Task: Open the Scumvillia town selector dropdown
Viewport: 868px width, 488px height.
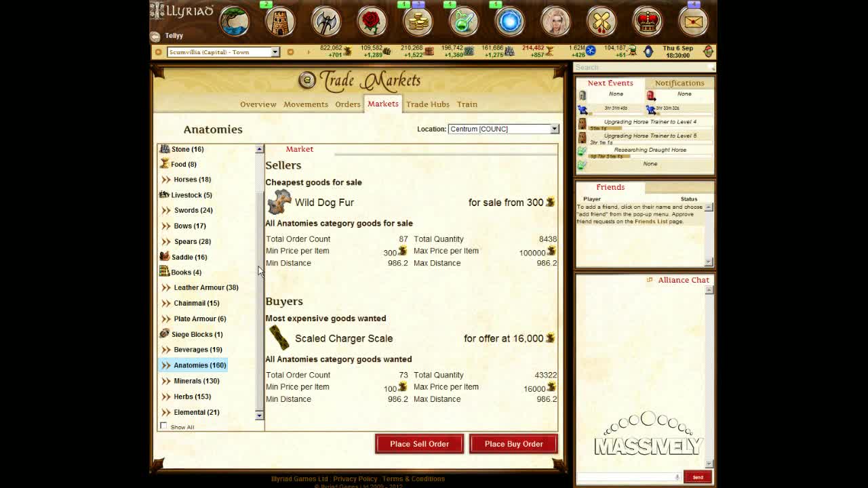Action: [223, 52]
